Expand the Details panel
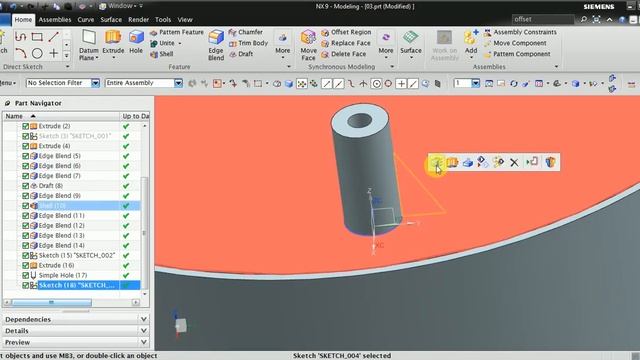This screenshot has width=640, height=360. (75, 331)
